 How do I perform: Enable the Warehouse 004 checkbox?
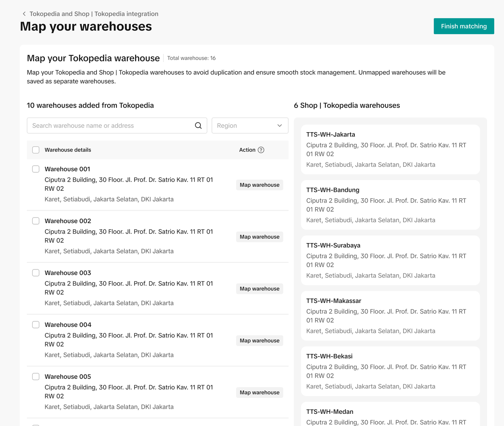(x=36, y=325)
